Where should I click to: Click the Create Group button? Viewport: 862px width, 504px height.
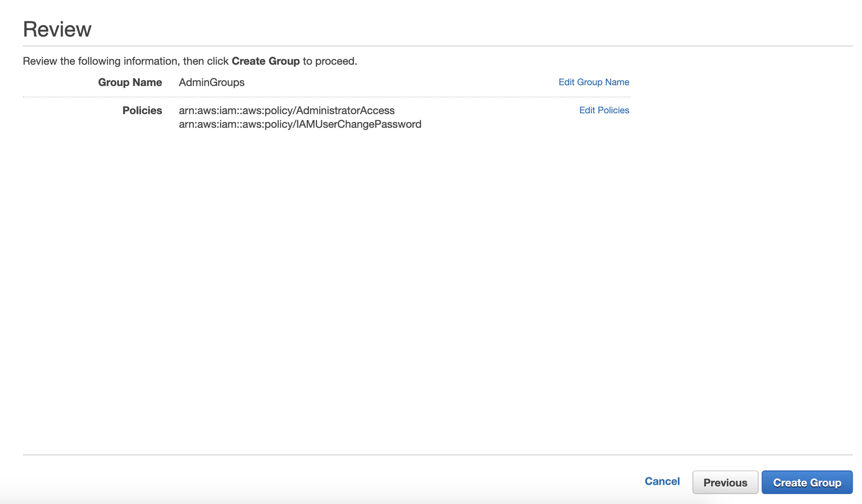tap(807, 482)
